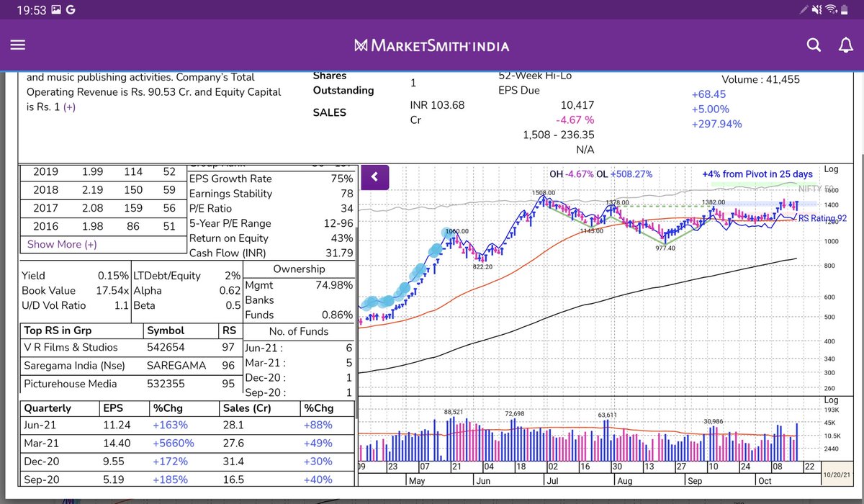Click the +68.45 price change value

coord(709,94)
